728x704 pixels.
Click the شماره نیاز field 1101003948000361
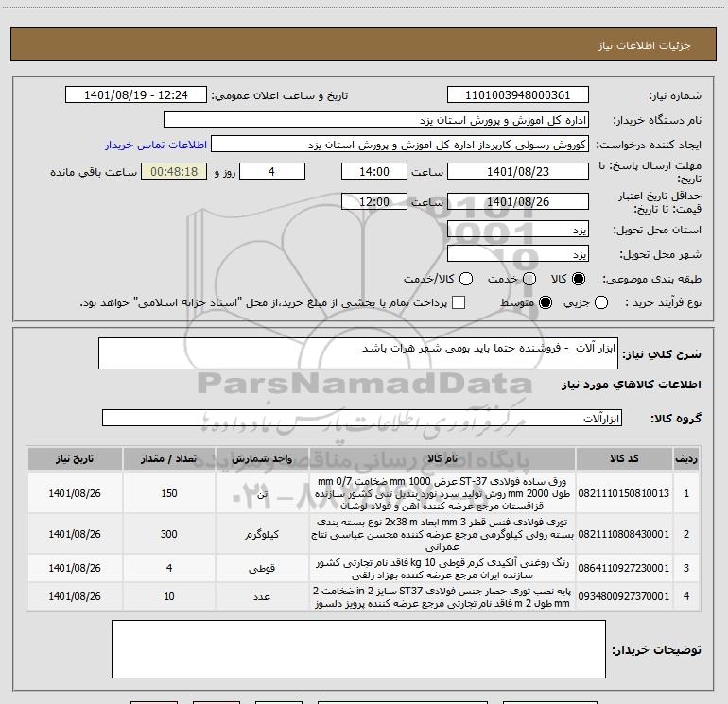coord(518,95)
